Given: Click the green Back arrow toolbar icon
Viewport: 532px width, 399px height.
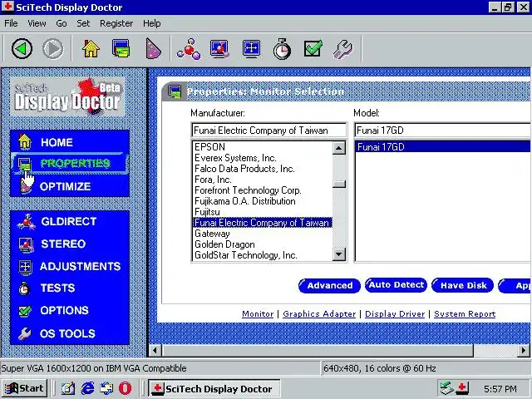Looking at the screenshot, I should coord(22,49).
